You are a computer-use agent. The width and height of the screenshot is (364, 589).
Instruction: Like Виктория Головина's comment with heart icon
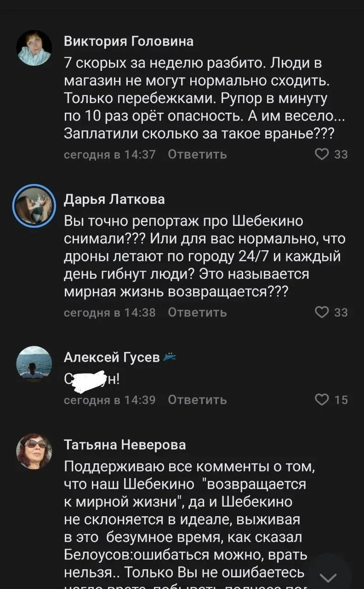[323, 154]
